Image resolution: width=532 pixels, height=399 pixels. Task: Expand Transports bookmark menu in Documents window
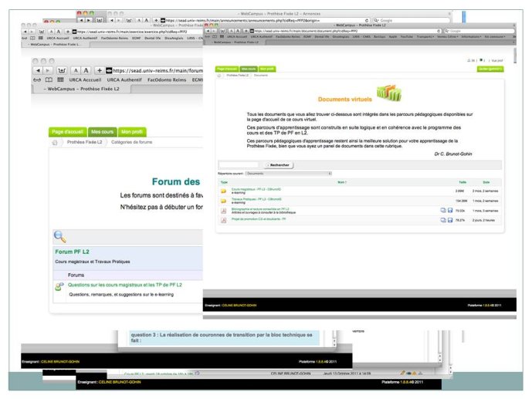[x=425, y=36]
